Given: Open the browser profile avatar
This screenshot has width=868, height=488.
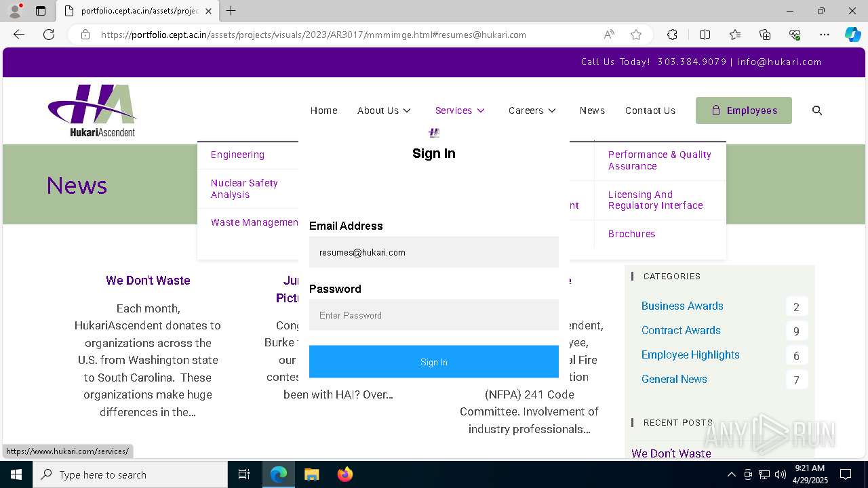Looking at the screenshot, I should [14, 11].
